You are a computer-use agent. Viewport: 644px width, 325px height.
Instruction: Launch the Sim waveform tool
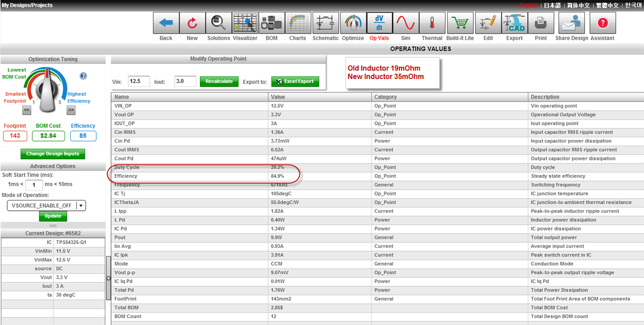tap(405, 23)
